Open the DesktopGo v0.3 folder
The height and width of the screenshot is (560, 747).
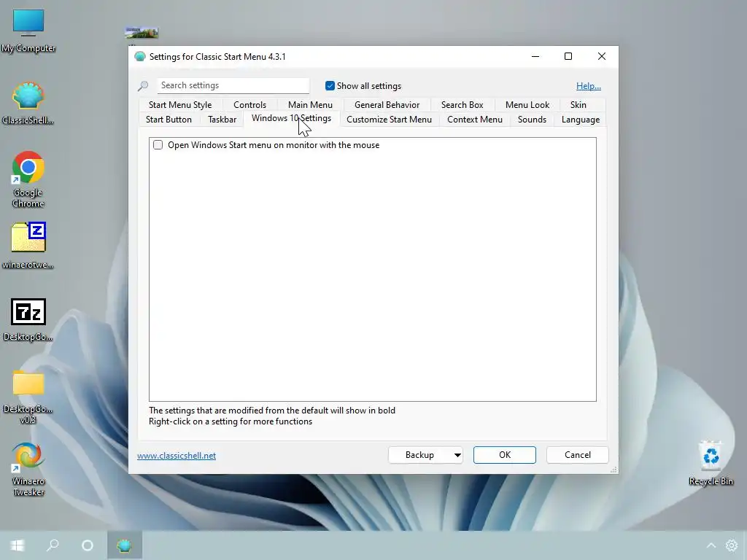tap(28, 397)
